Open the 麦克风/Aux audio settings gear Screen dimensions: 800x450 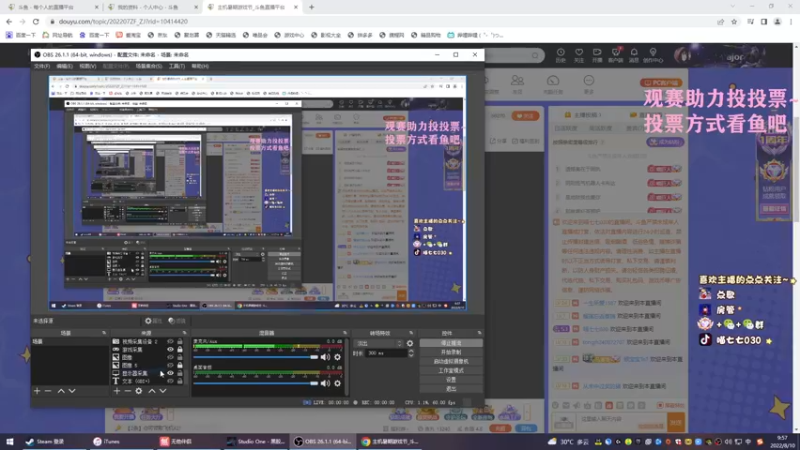pos(337,357)
